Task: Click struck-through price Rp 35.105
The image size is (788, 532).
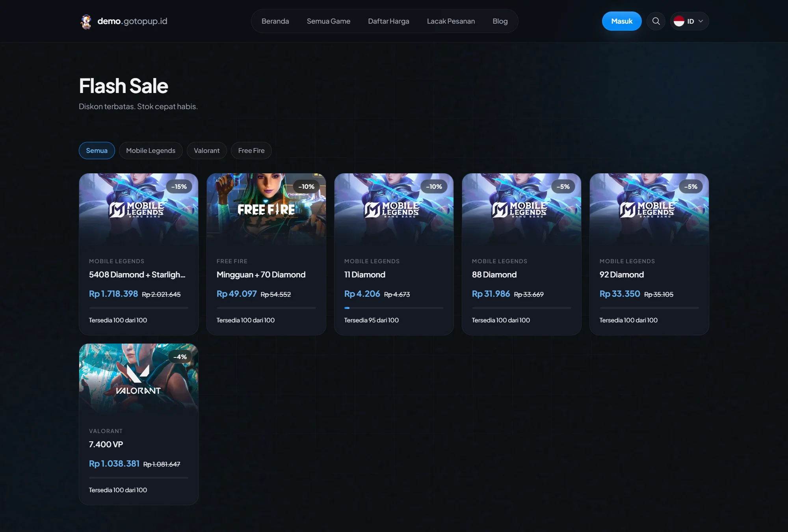Action: click(659, 294)
